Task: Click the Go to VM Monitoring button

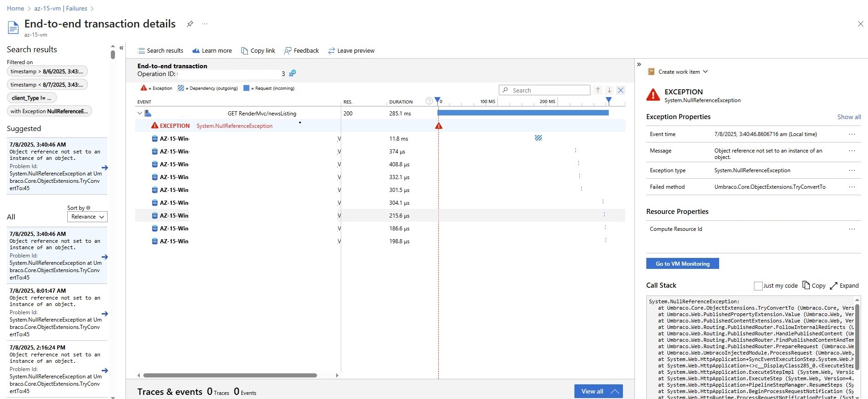Action: 682,263
